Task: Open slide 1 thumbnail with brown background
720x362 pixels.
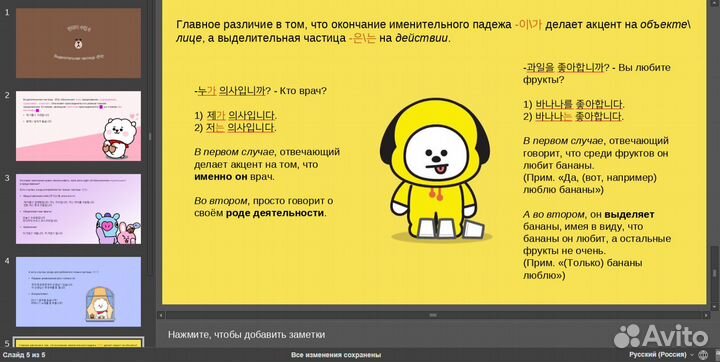Action: pyautogui.click(x=79, y=43)
